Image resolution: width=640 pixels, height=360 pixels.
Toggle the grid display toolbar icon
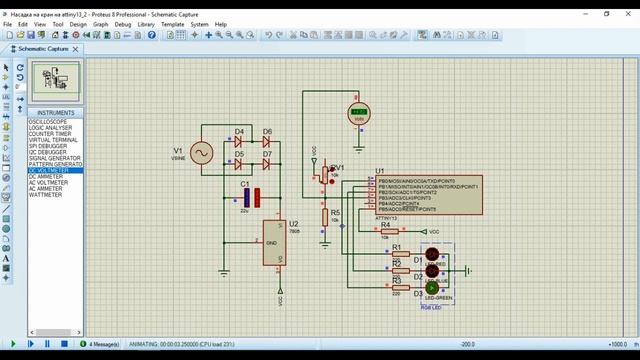tap(180, 35)
